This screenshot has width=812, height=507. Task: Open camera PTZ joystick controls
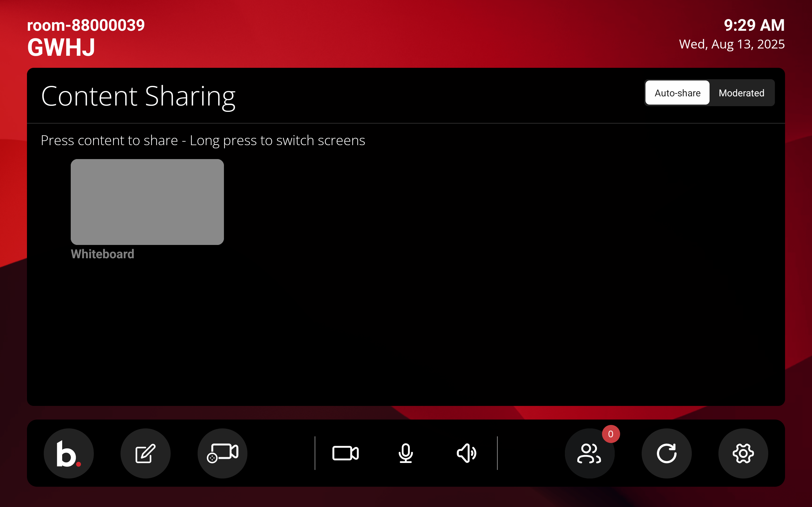pyautogui.click(x=222, y=453)
